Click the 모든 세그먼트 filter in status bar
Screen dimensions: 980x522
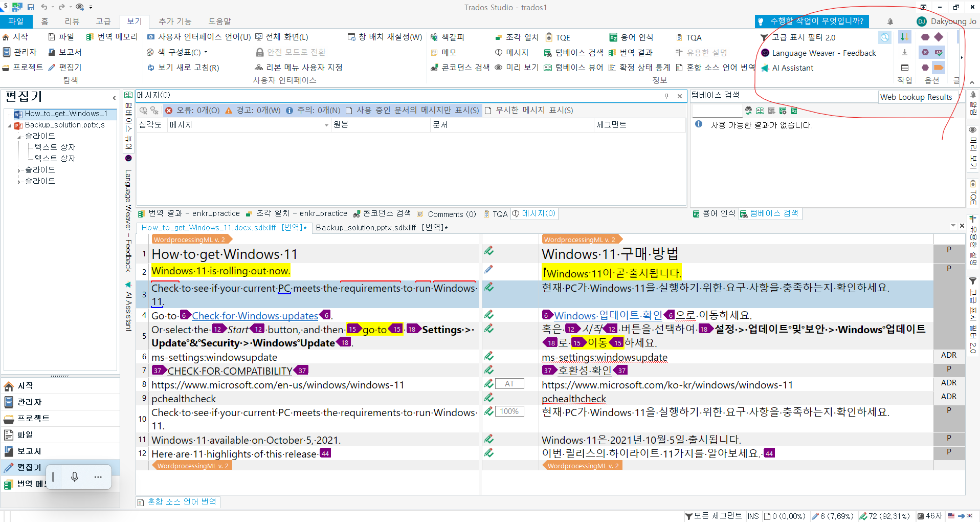click(x=713, y=516)
